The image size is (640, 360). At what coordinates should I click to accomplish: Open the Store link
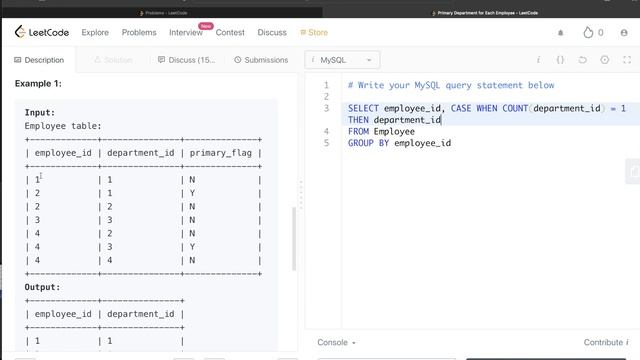pyautogui.click(x=314, y=33)
